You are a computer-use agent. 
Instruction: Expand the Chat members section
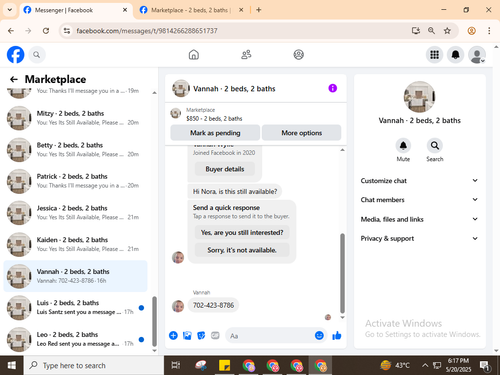[419, 200]
